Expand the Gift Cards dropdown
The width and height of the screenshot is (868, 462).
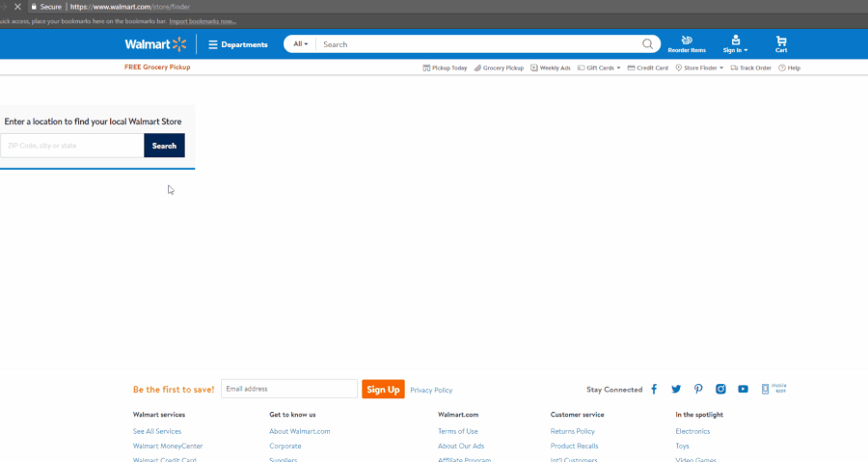(x=599, y=68)
